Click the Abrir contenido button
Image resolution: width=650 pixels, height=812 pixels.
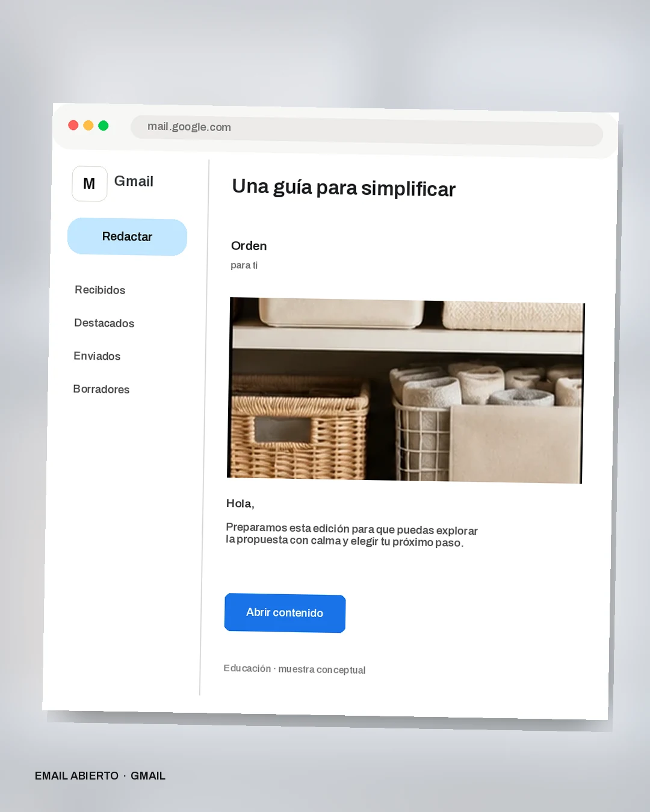point(285,613)
